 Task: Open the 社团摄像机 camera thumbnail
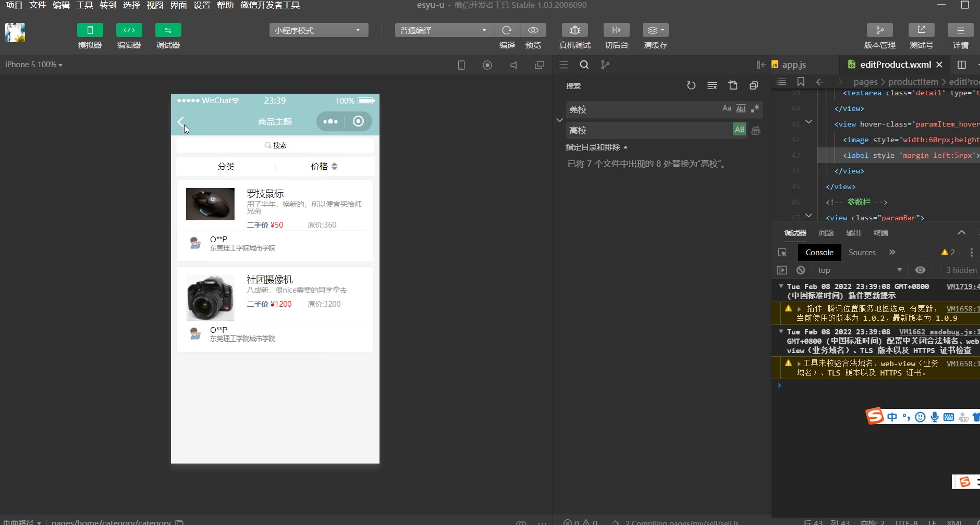click(x=210, y=297)
